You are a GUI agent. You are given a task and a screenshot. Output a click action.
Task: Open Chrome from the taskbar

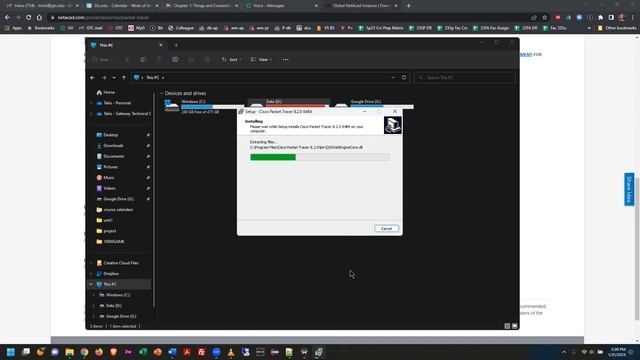[84, 352]
